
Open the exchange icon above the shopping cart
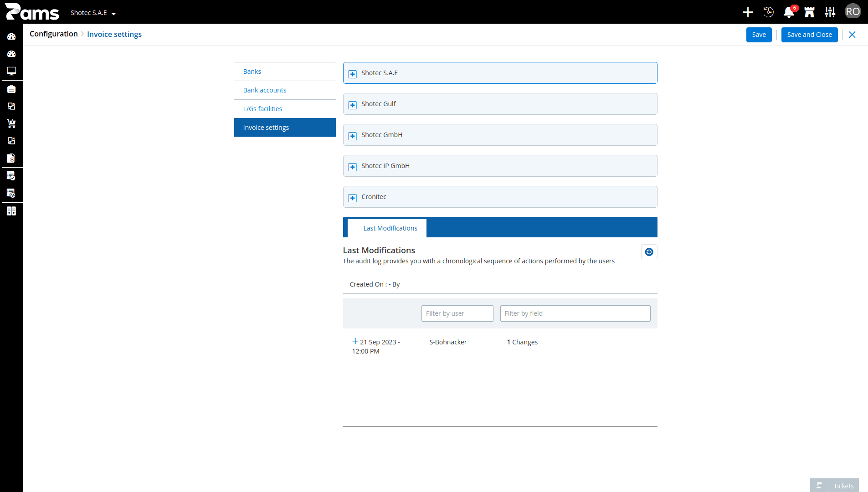click(11, 106)
